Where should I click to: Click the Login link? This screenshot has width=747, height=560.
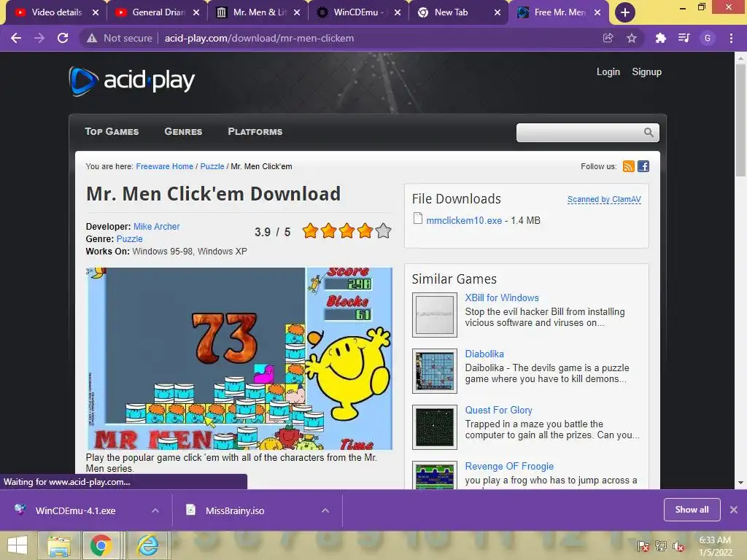608,72
